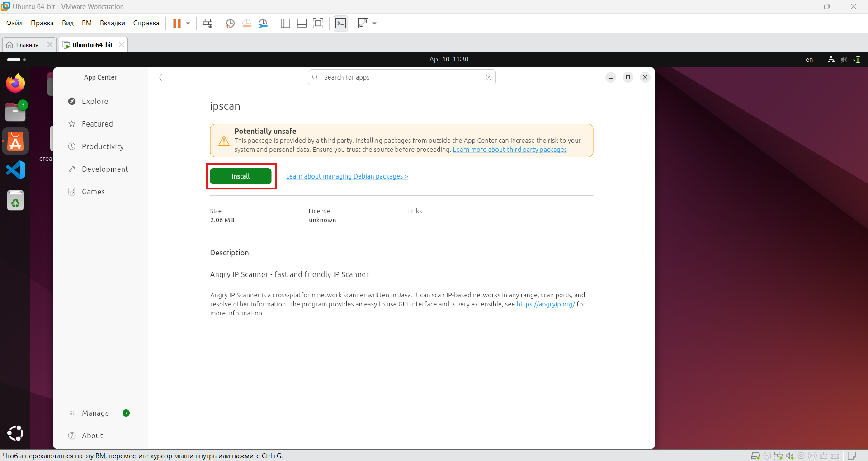Expand the stretch guest view dropdown arrow
Screen dimensions: 868x461
click(374, 24)
